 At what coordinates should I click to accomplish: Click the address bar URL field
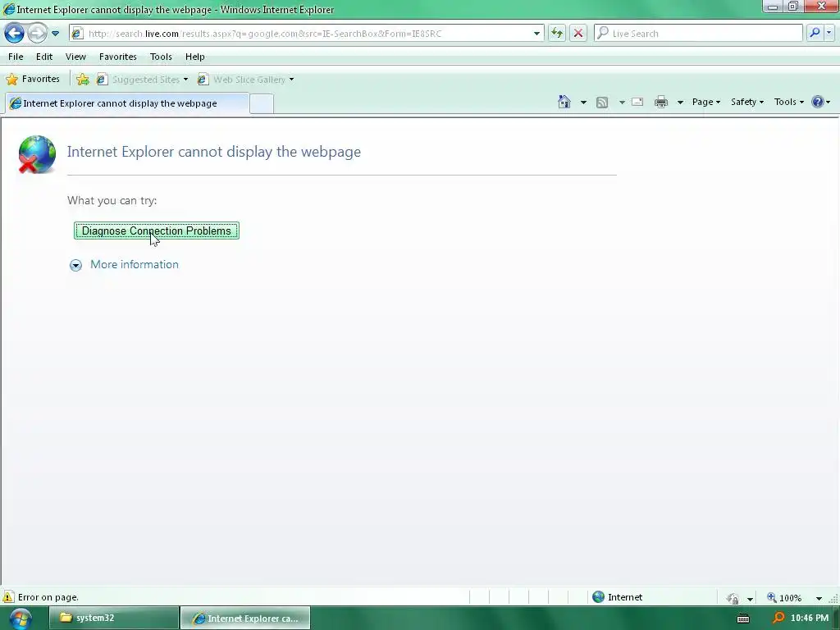coord(307,33)
